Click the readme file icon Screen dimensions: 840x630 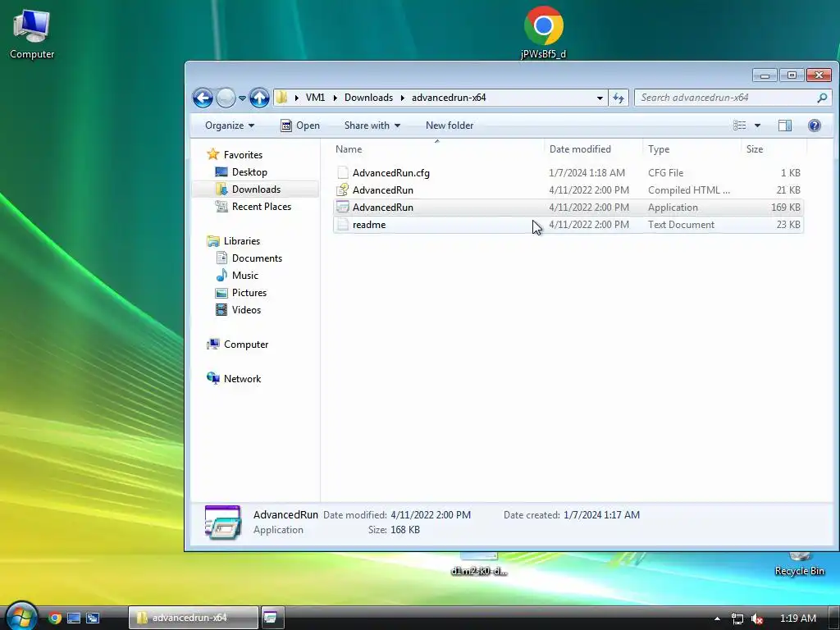[343, 225]
